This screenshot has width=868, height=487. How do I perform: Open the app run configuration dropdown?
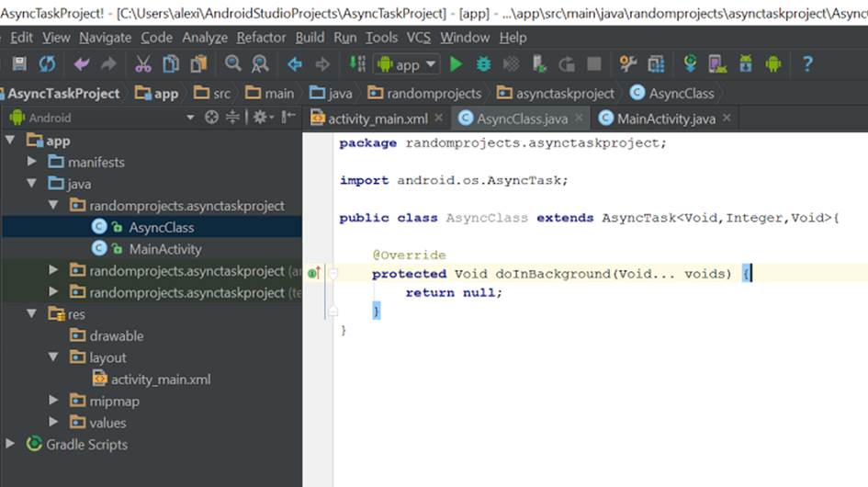click(x=407, y=64)
